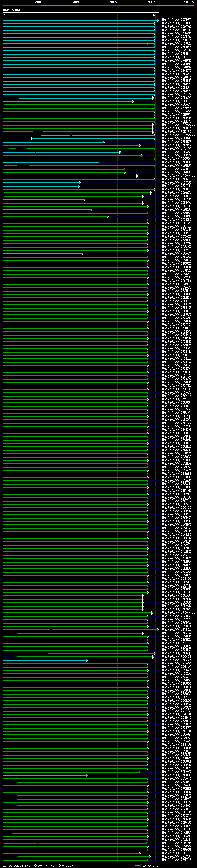This screenshot has width=197, height=868.
Task: Click the cyan alignment bar for UniRef100_Q2MKJ9
Action: click(68, 101)
